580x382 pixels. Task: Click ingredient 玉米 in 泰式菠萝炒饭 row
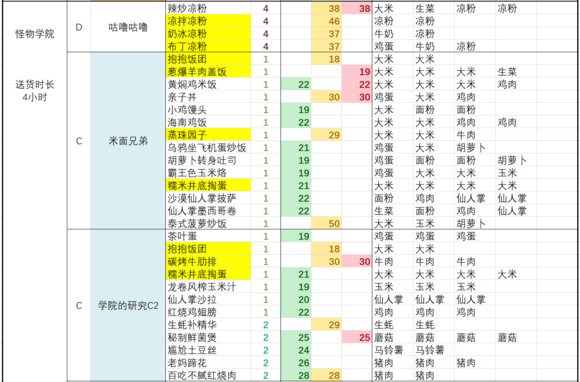click(425, 223)
